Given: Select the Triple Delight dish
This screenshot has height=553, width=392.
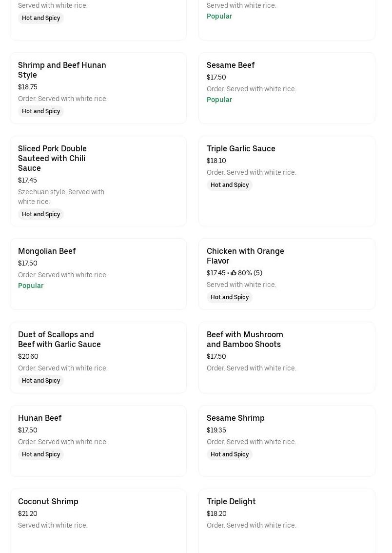Looking at the screenshot, I should [231, 501].
